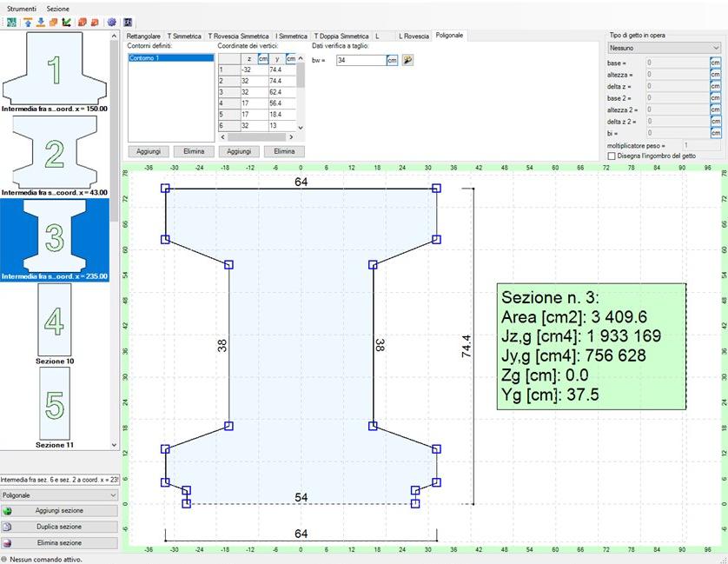The width and height of the screenshot is (728, 564).
Task: Click the bw value input field
Action: 360,60
